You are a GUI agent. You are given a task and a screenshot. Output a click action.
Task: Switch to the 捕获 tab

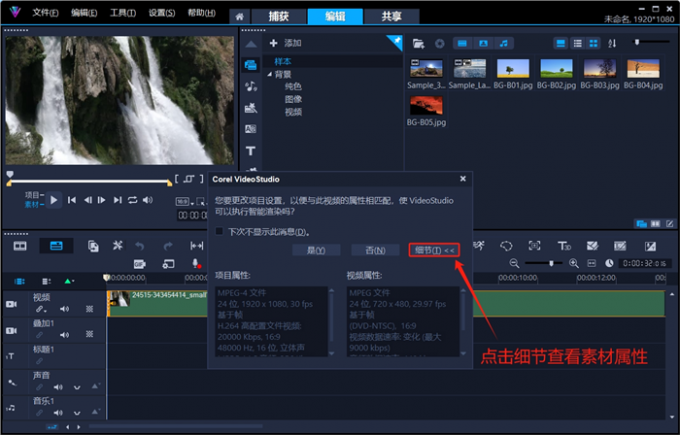[278, 16]
